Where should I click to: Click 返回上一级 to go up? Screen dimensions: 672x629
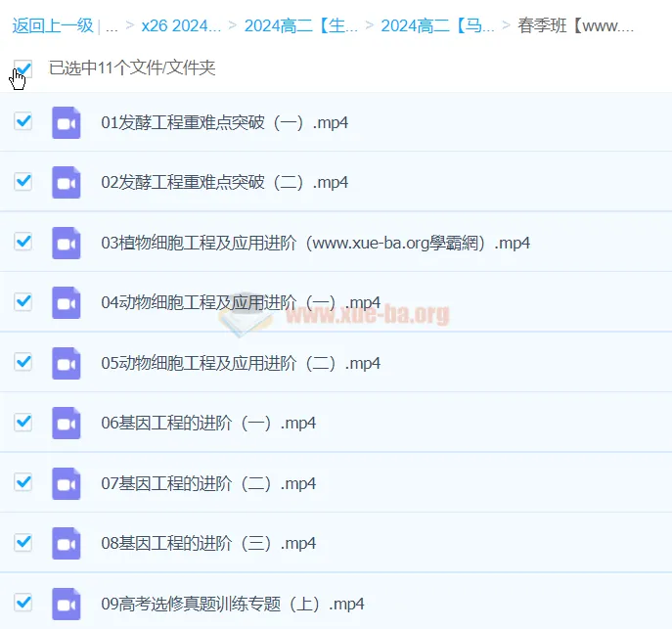pos(52,25)
